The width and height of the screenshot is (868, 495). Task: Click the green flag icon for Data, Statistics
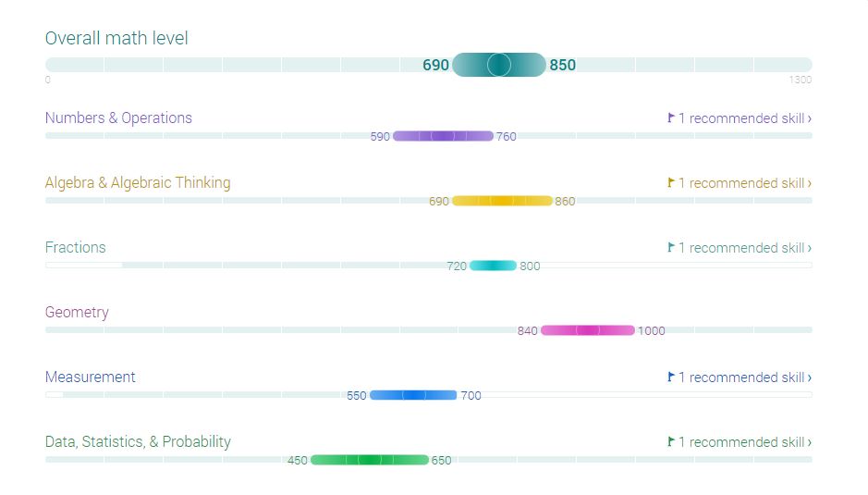click(671, 441)
